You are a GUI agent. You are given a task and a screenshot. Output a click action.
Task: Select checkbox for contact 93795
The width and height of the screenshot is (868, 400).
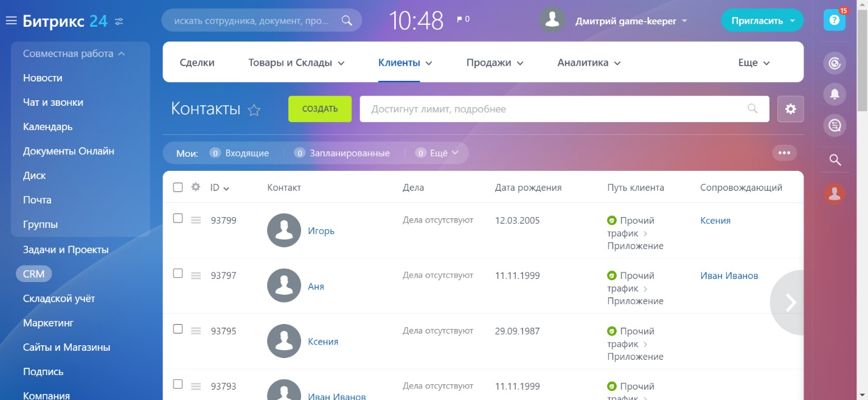(x=178, y=329)
